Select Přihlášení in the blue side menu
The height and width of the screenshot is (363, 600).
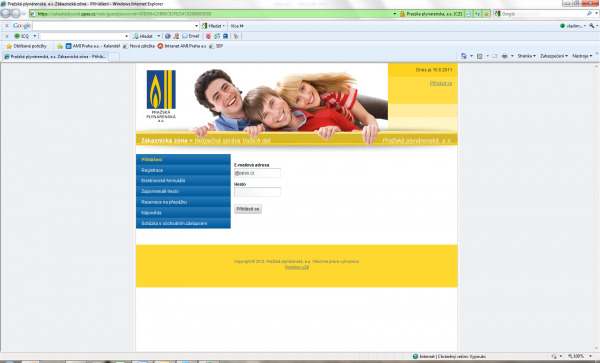pyautogui.click(x=183, y=160)
